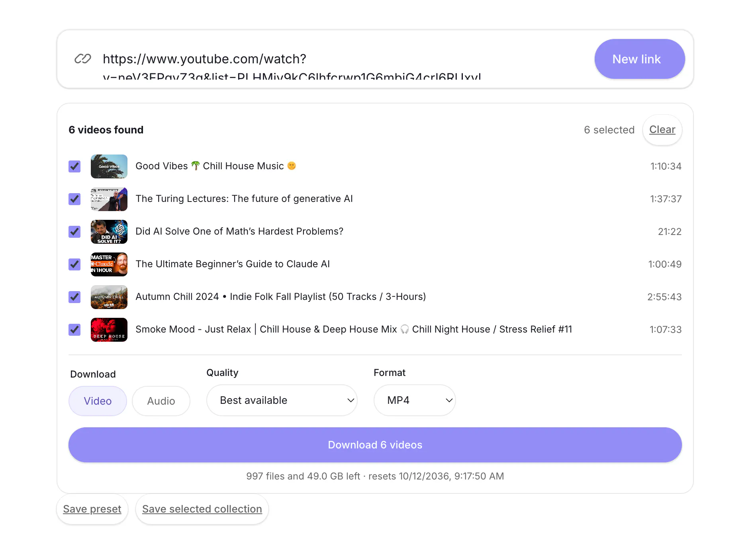Click the Save preset link
756x548 pixels.
click(x=92, y=509)
